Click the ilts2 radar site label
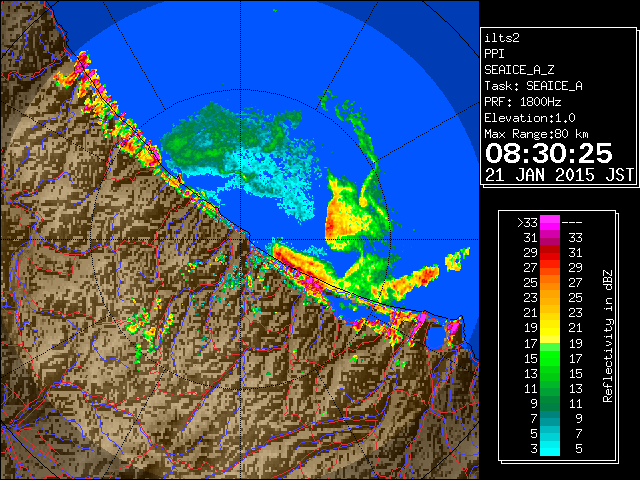The height and width of the screenshot is (480, 640). pos(502,38)
